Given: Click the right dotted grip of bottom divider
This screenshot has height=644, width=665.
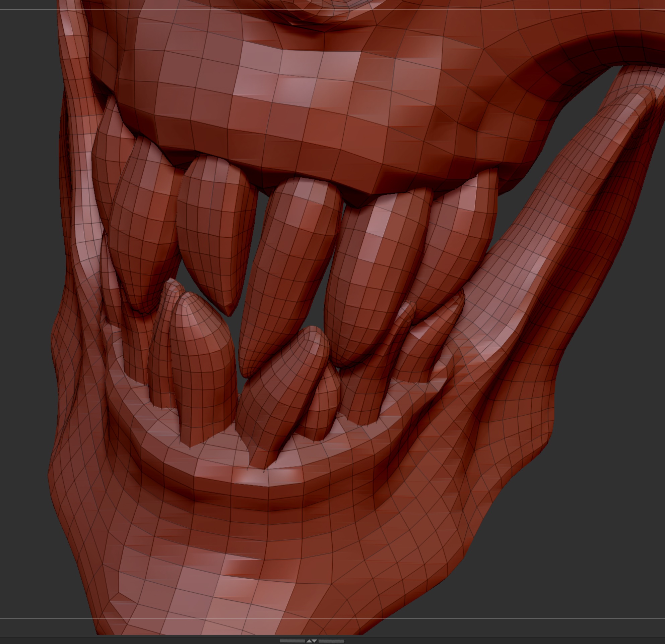Looking at the screenshot, I should coord(331,641).
